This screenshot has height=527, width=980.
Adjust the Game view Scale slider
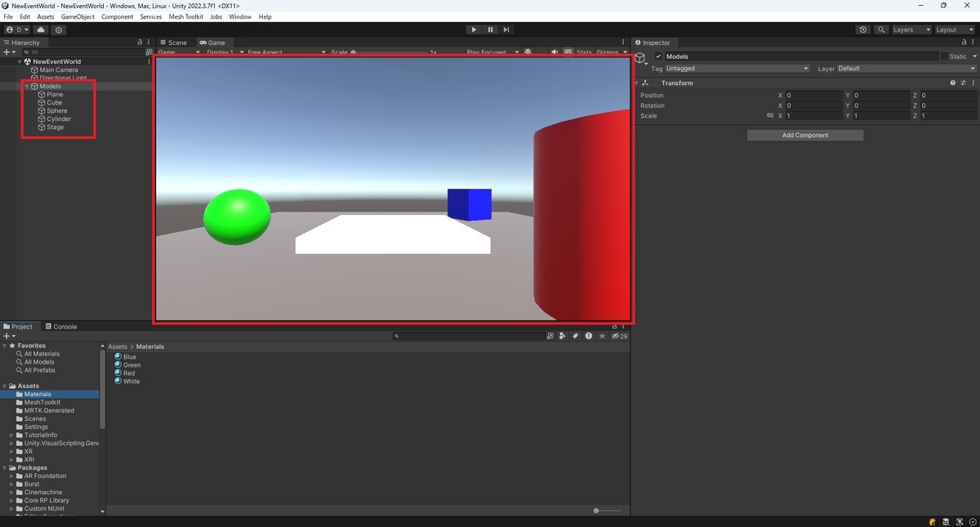pos(389,51)
